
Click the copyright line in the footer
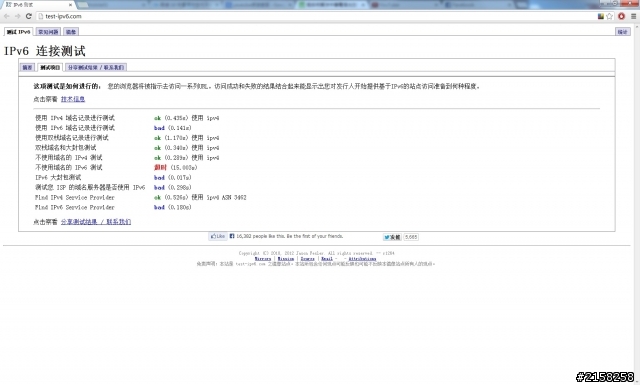click(316, 253)
